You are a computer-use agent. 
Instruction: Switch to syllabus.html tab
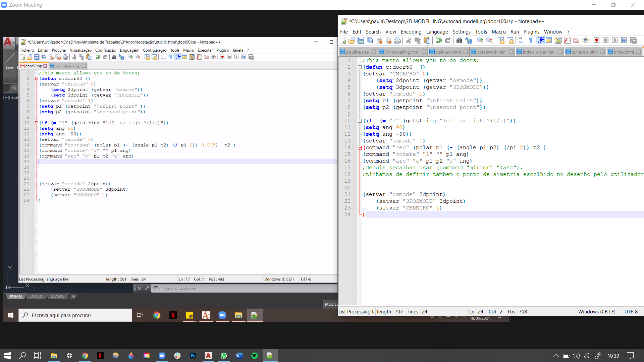point(584,52)
